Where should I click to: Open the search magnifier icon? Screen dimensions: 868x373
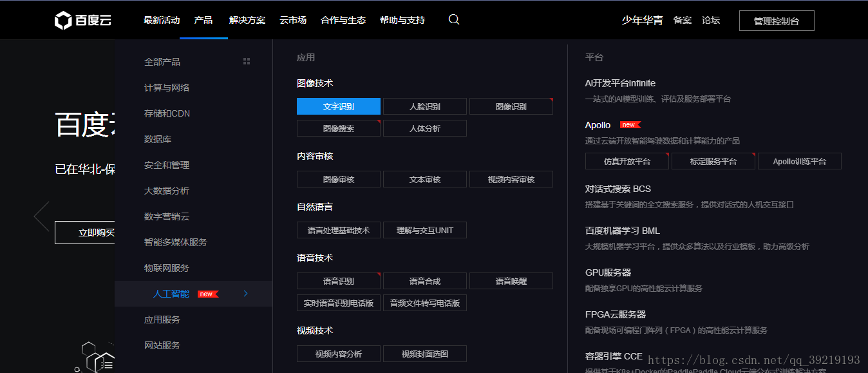pos(454,19)
